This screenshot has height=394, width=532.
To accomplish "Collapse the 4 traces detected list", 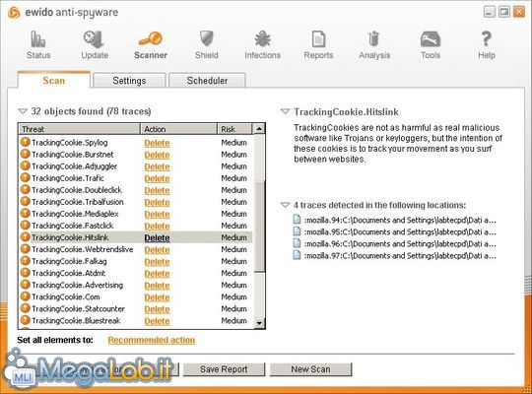I will (285, 205).
